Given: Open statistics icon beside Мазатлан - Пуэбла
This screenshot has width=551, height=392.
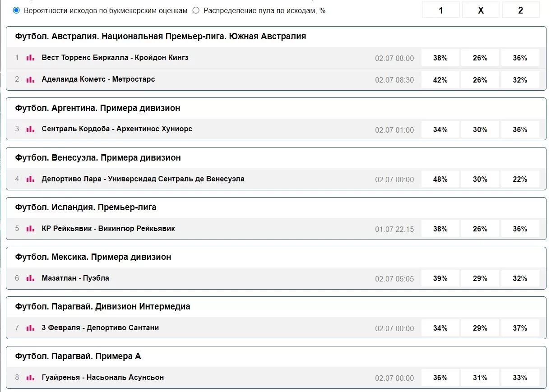Looking at the screenshot, I should pyautogui.click(x=30, y=278).
